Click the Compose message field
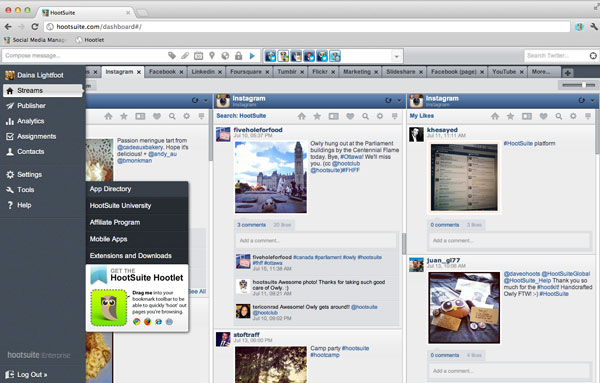 tap(84, 56)
